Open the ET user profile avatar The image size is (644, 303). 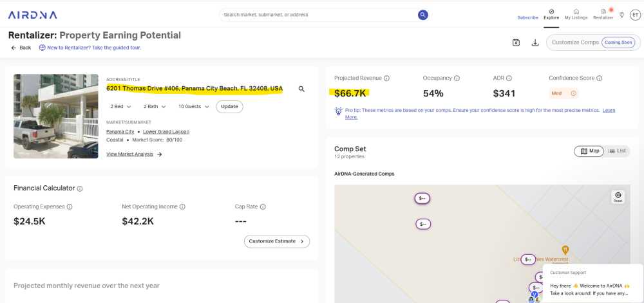tap(635, 15)
